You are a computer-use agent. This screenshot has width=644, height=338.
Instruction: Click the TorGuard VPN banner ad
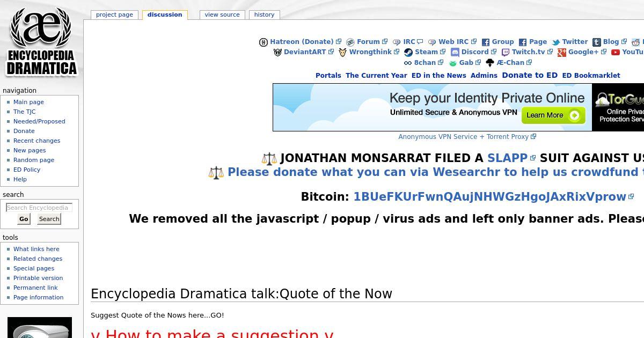tap(458, 107)
